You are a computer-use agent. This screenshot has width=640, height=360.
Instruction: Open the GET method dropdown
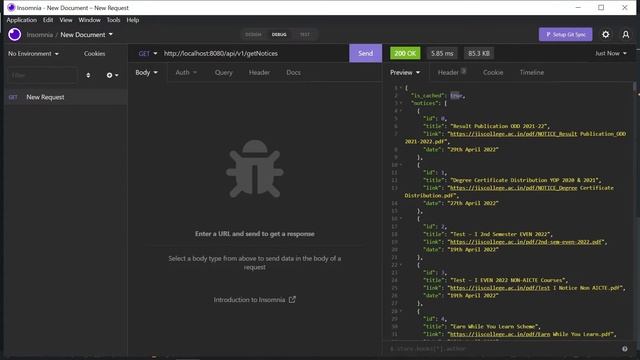point(147,53)
